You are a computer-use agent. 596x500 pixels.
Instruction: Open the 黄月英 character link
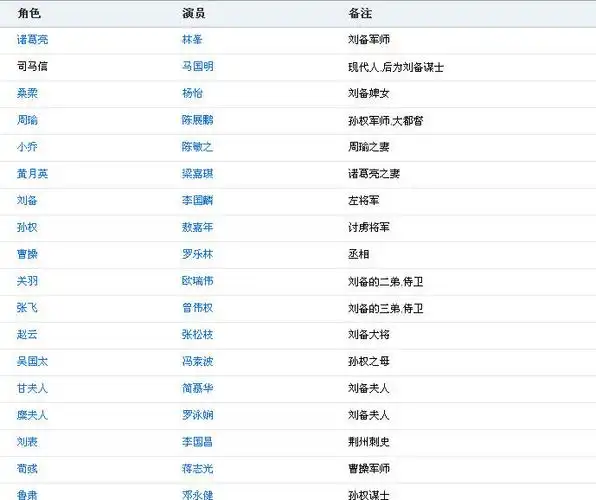tap(32, 174)
